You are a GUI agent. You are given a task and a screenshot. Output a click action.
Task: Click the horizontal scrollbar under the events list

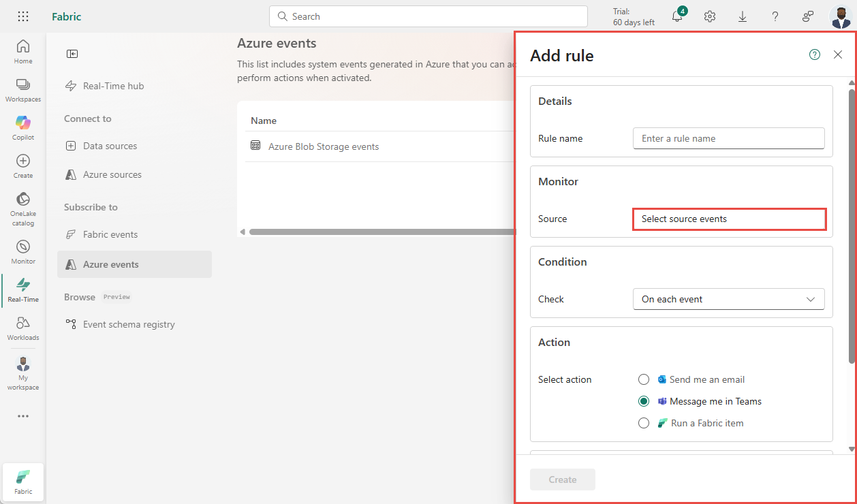tap(381, 232)
